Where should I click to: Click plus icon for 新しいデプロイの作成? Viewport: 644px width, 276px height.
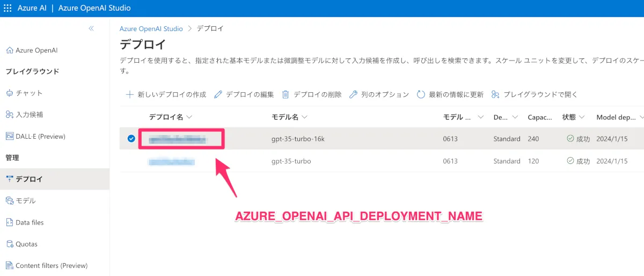pyautogui.click(x=129, y=94)
